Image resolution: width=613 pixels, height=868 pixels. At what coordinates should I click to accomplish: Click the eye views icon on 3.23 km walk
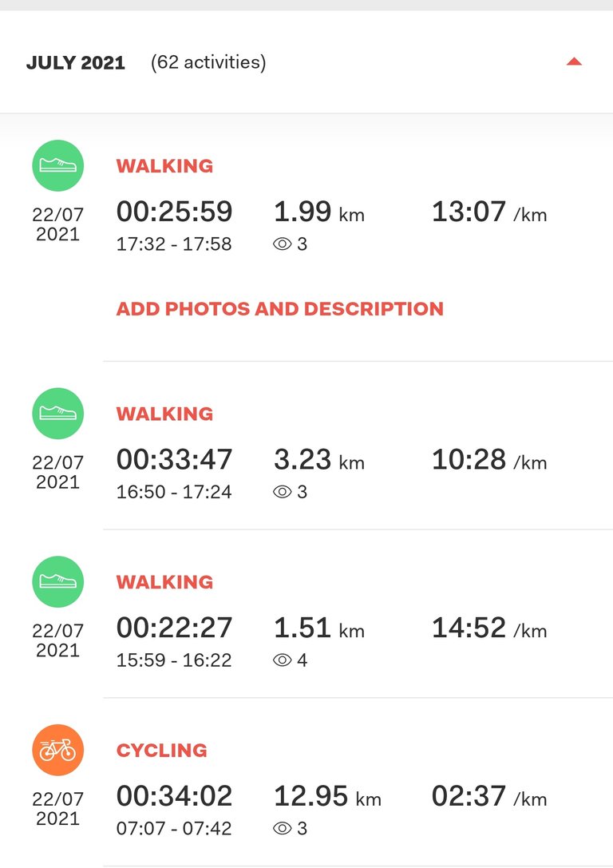[283, 492]
